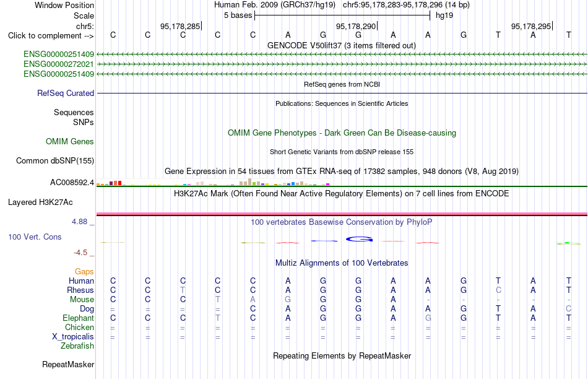The image size is (588, 379).
Task: Click the '5 bases' scale text
Action: click(238, 15)
